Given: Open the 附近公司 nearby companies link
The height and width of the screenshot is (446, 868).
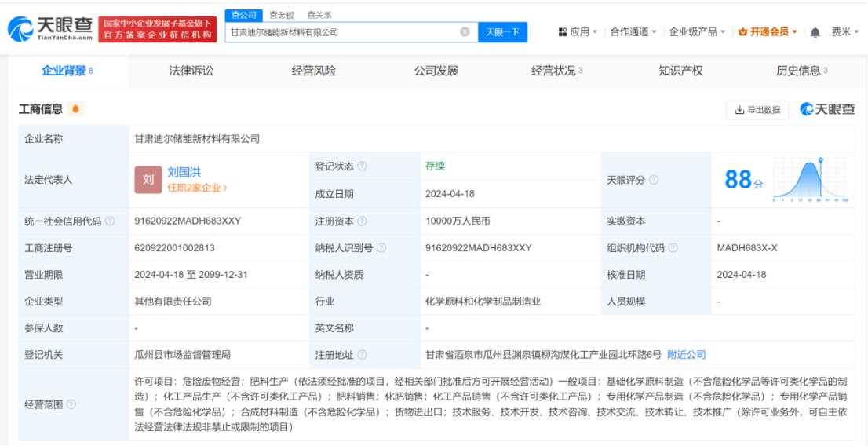Looking at the screenshot, I should [687, 354].
